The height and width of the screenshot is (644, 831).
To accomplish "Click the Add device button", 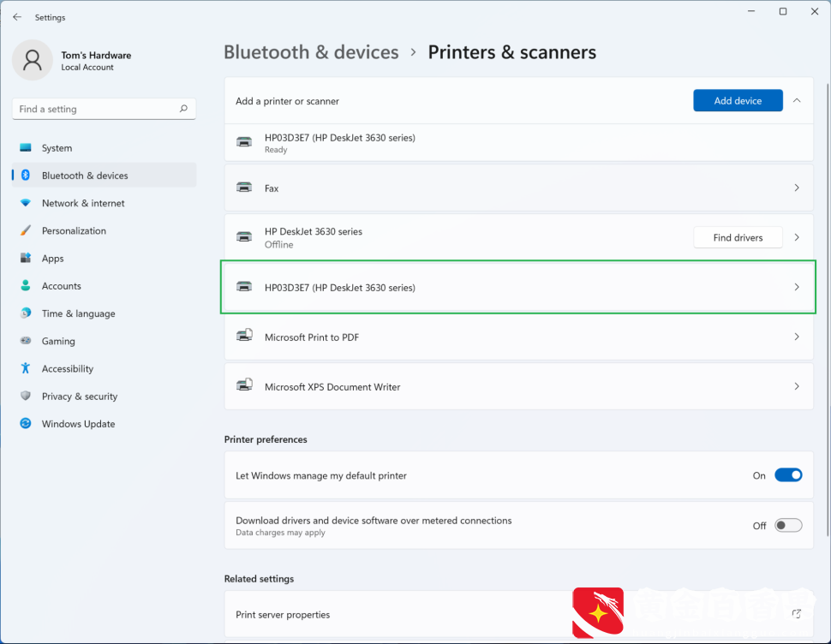I will [x=738, y=101].
